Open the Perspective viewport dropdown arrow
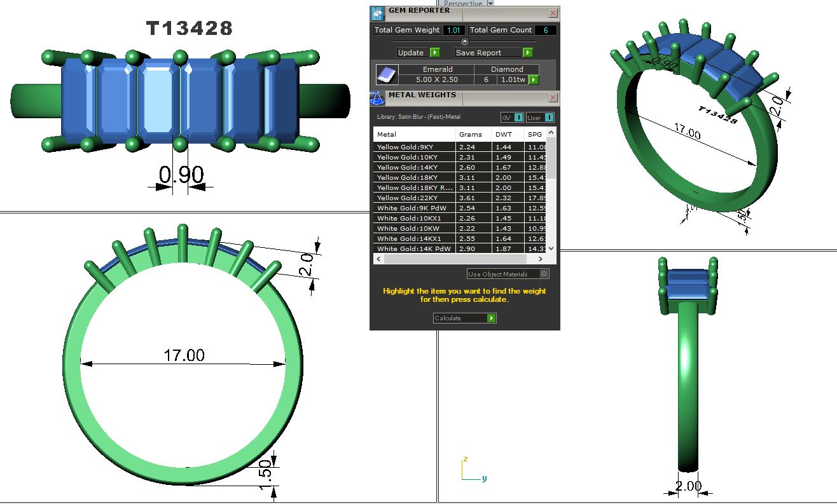 (x=490, y=4)
